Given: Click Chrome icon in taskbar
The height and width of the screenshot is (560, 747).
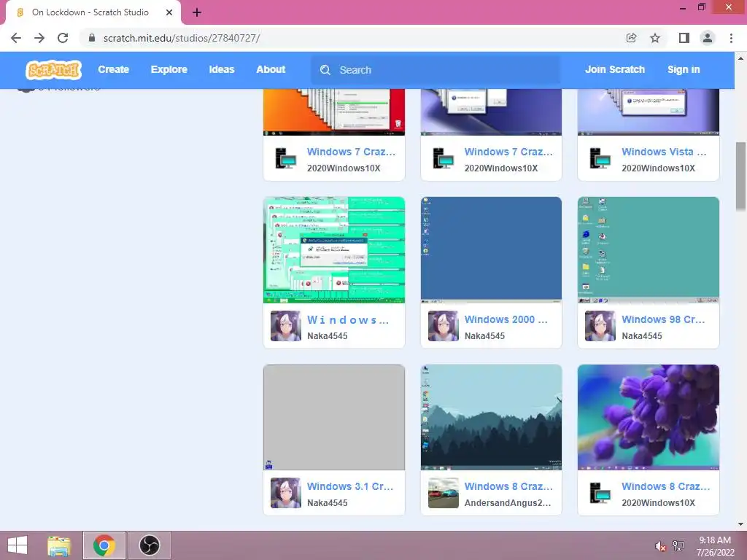Looking at the screenshot, I should (104, 545).
